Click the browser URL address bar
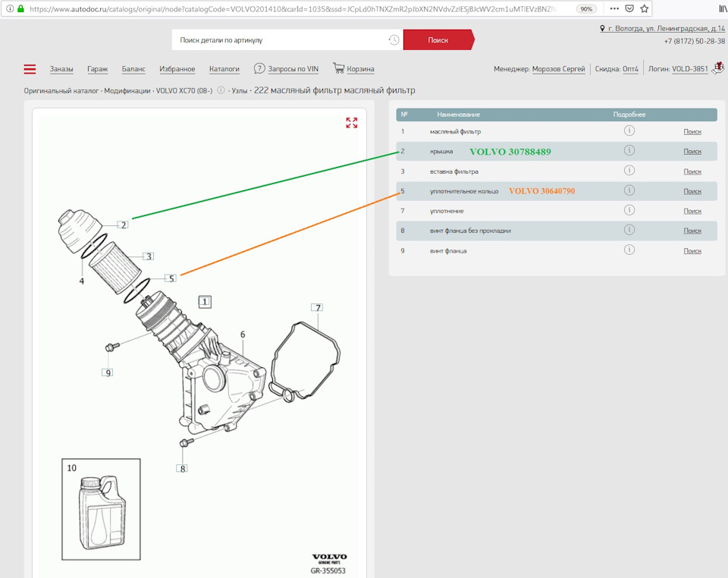This screenshot has width=728, height=578. tap(293, 9)
